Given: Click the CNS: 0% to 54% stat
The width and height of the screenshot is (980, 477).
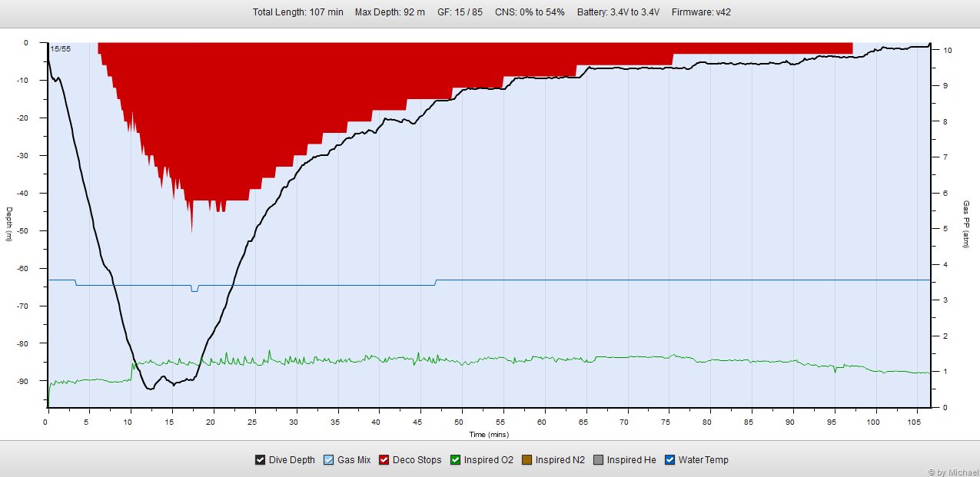Looking at the screenshot, I should [530, 12].
